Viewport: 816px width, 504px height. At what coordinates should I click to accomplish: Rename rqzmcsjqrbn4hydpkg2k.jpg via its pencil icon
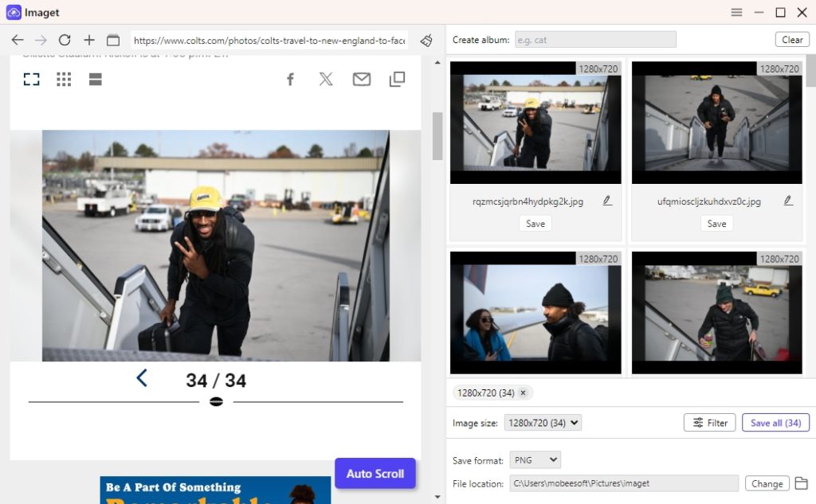pyautogui.click(x=606, y=201)
